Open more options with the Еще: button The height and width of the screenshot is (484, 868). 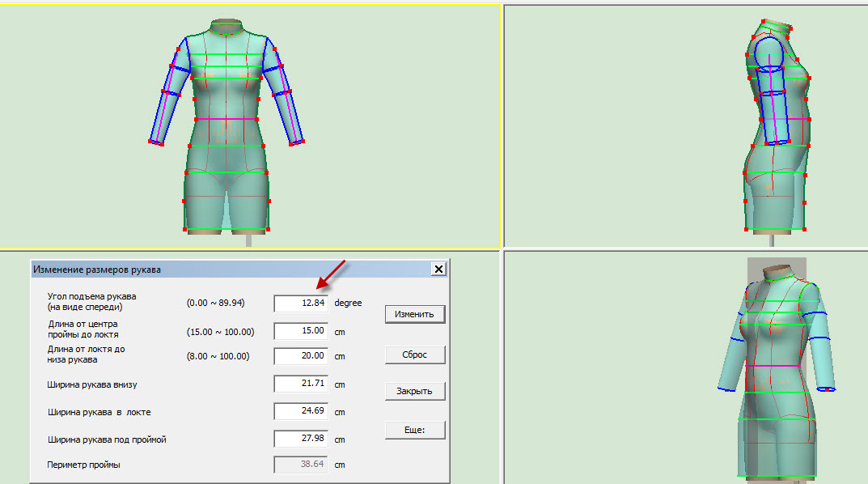pos(414,430)
